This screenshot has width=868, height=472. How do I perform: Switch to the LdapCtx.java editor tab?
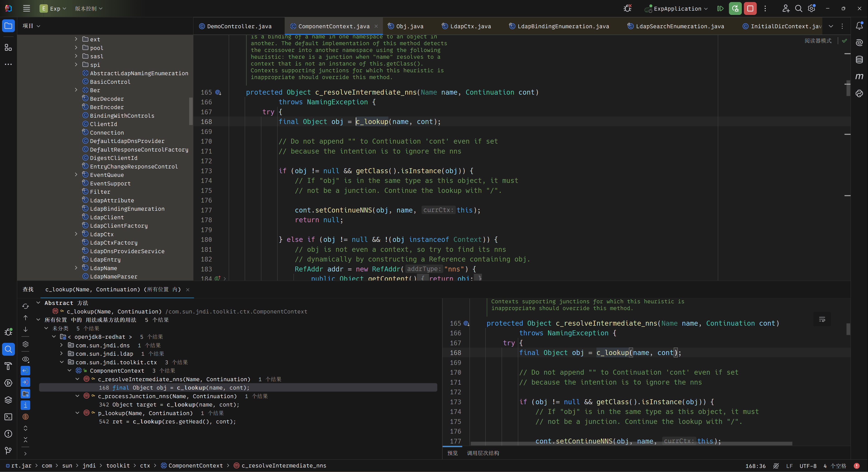pos(470,26)
